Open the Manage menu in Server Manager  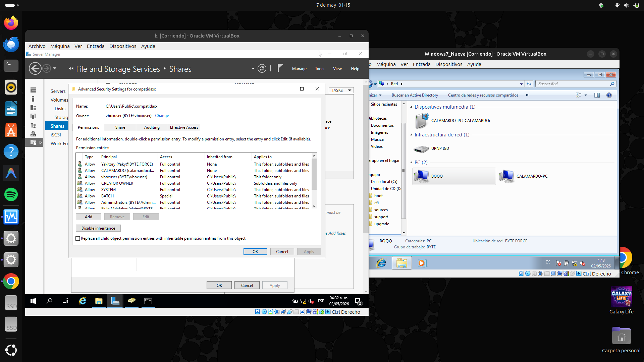pos(299,69)
